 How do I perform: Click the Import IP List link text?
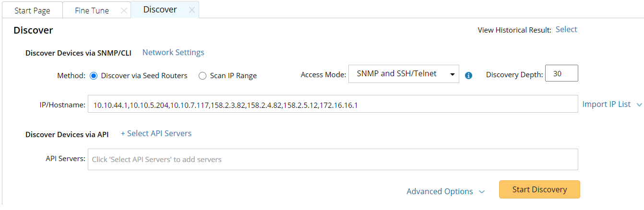(607, 104)
